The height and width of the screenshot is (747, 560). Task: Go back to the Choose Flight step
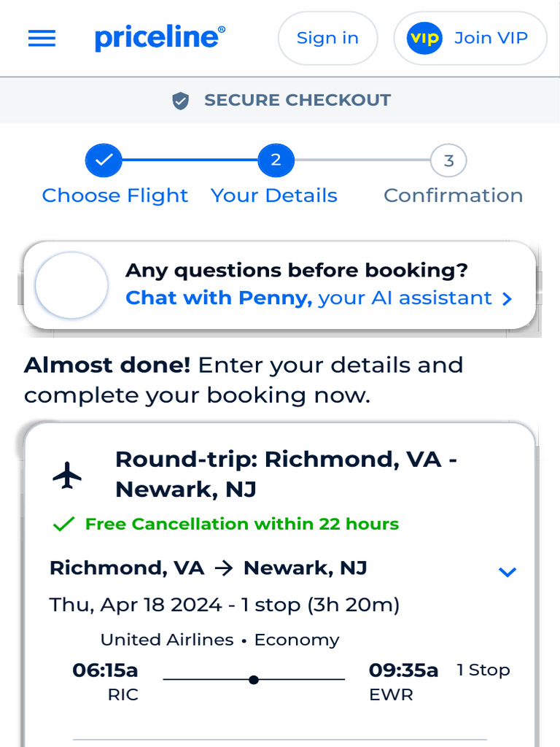115,196
